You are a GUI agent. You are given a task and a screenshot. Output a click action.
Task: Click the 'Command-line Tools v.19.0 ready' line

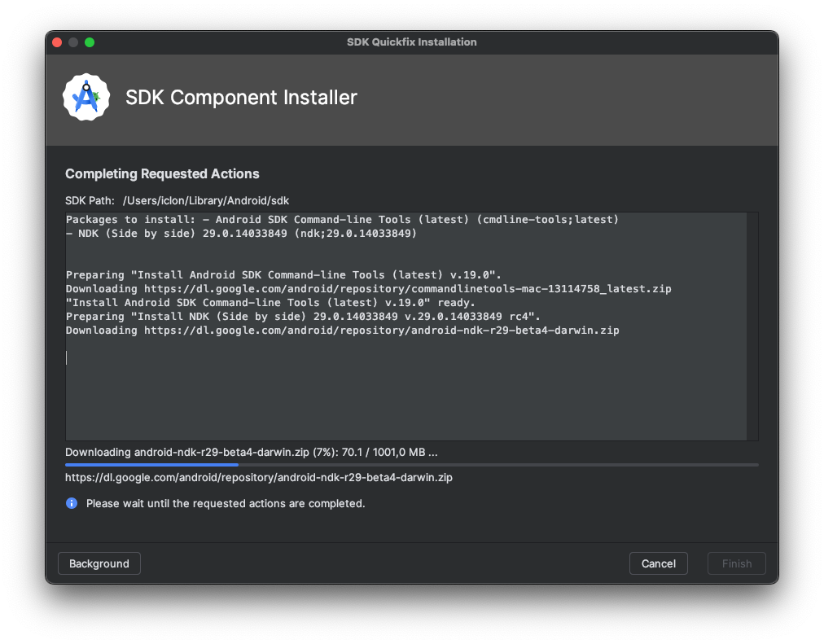(270, 303)
